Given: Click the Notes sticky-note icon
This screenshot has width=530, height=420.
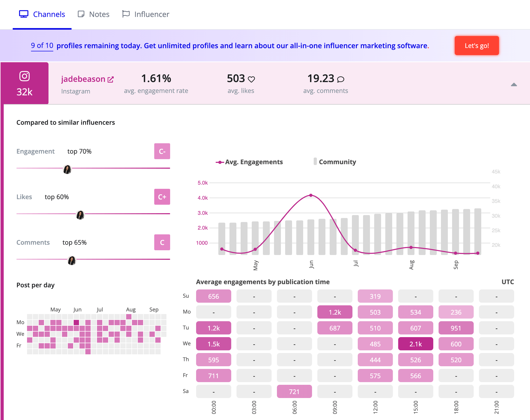Looking at the screenshot, I should click(81, 14).
